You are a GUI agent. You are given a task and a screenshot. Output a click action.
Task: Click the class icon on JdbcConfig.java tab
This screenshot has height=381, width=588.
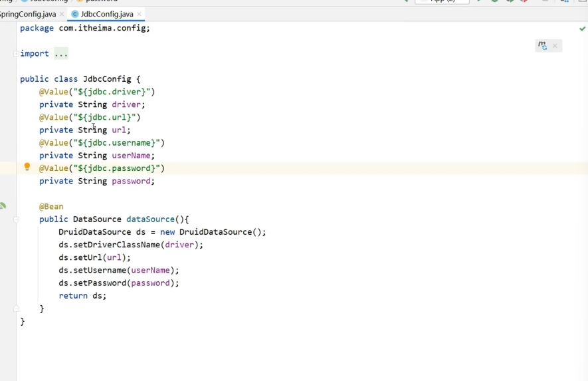click(x=74, y=14)
